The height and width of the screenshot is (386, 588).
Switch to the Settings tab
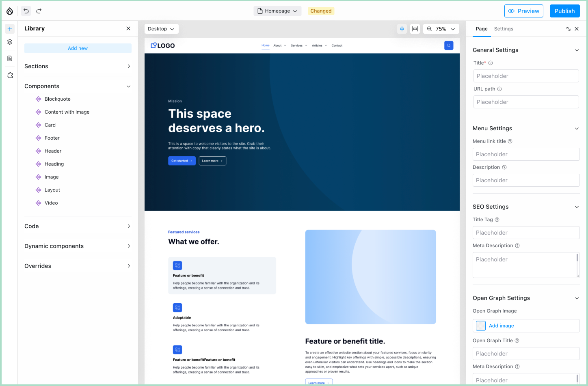click(504, 29)
